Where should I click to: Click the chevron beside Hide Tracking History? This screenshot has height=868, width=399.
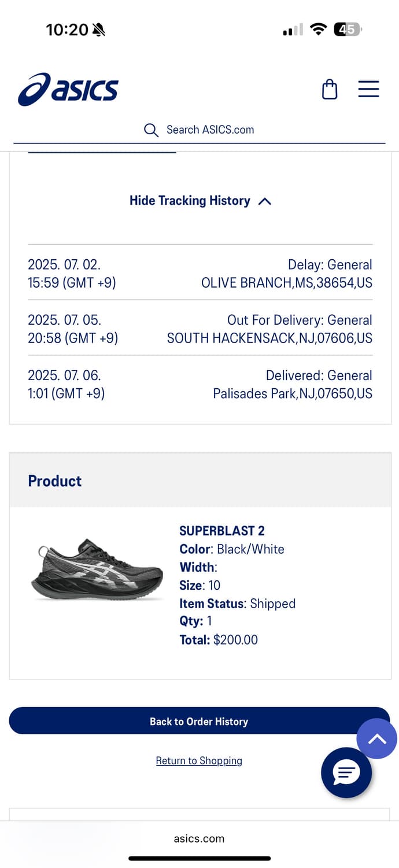click(265, 201)
